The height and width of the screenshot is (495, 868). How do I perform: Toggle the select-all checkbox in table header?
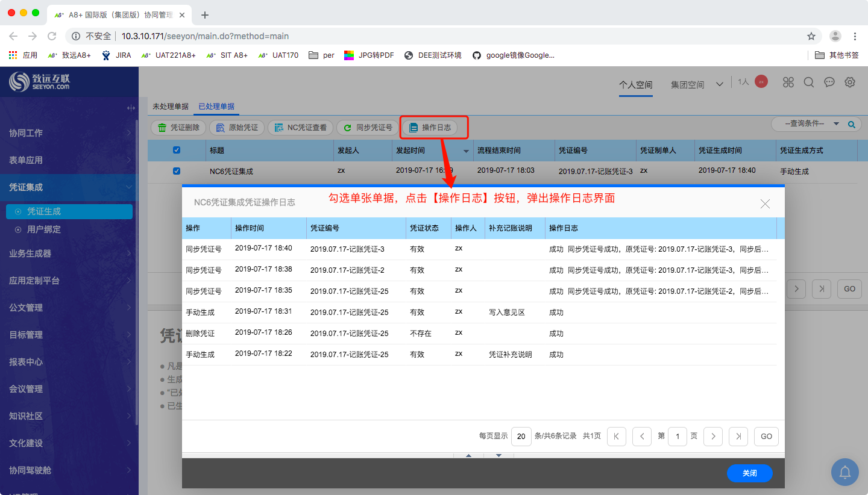[177, 150]
